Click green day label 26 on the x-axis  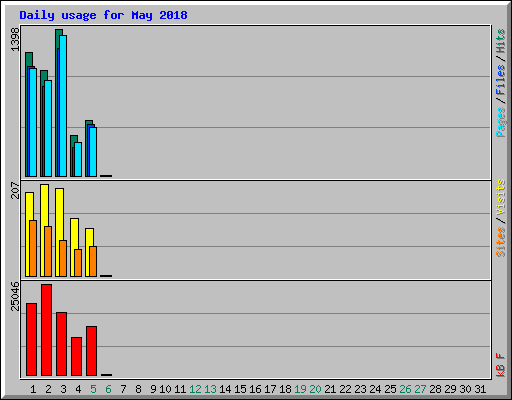coord(405,389)
